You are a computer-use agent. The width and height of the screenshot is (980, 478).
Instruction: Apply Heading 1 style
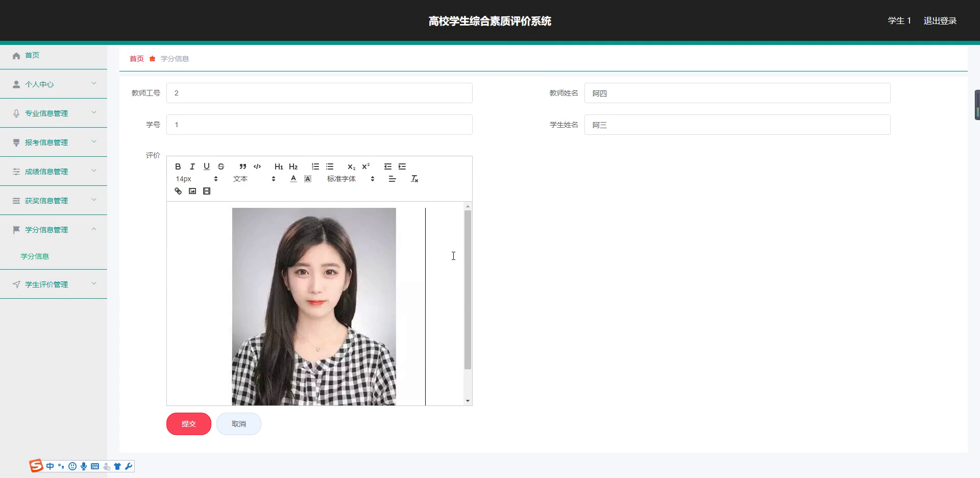pos(279,166)
